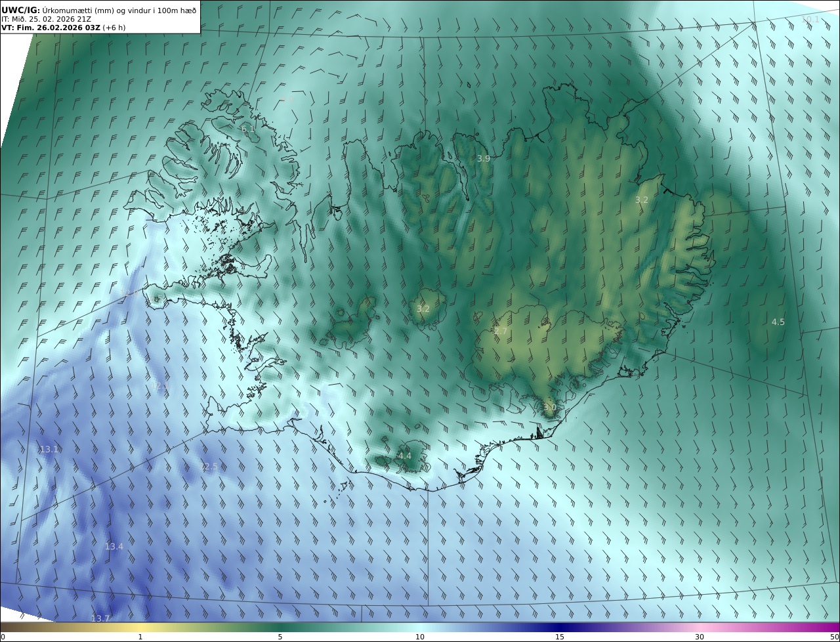Click the 12.1 value over the ocean
Viewport: 840px width, 642px height.
pyautogui.click(x=159, y=386)
